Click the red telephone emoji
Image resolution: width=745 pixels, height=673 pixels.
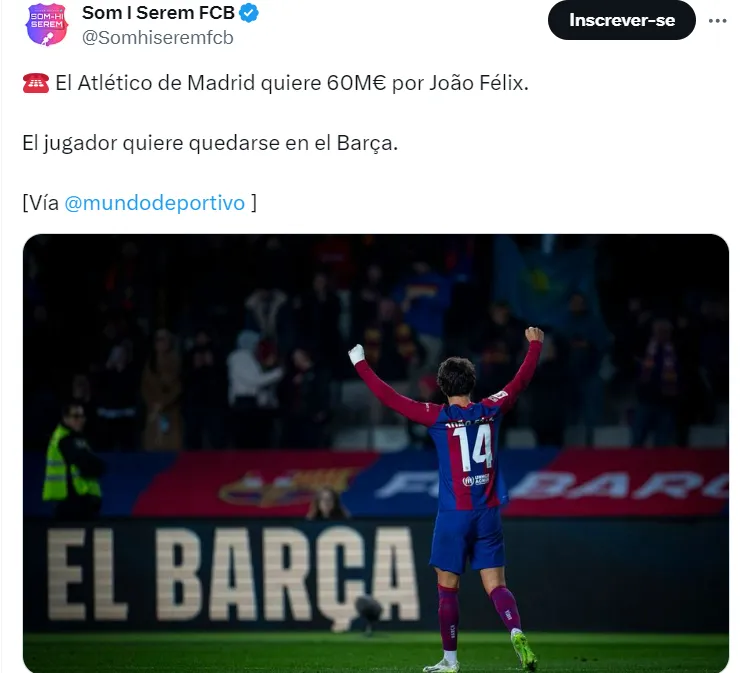[x=36, y=83]
